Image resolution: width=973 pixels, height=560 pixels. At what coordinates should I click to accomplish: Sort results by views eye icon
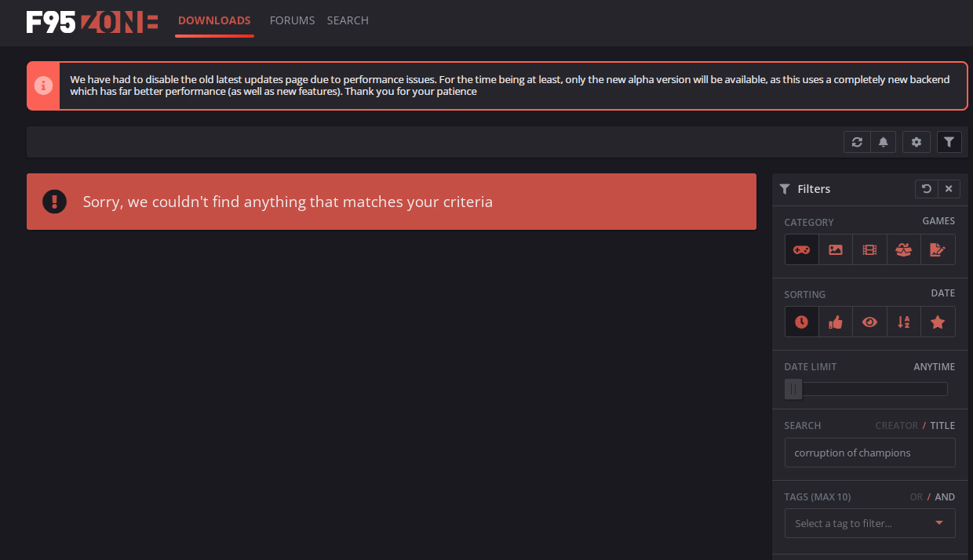click(869, 322)
